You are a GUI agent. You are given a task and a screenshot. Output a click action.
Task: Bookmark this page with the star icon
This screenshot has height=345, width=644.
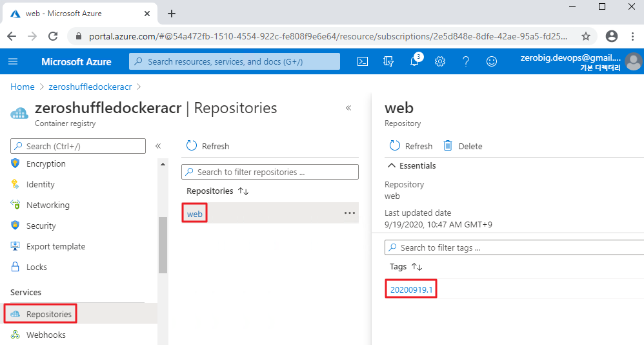click(586, 36)
